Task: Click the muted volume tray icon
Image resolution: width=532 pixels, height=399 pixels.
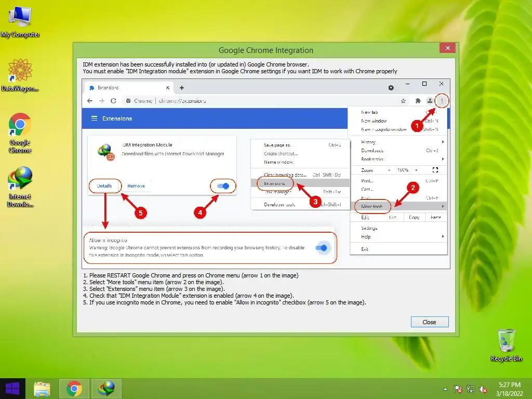Action: [483, 389]
